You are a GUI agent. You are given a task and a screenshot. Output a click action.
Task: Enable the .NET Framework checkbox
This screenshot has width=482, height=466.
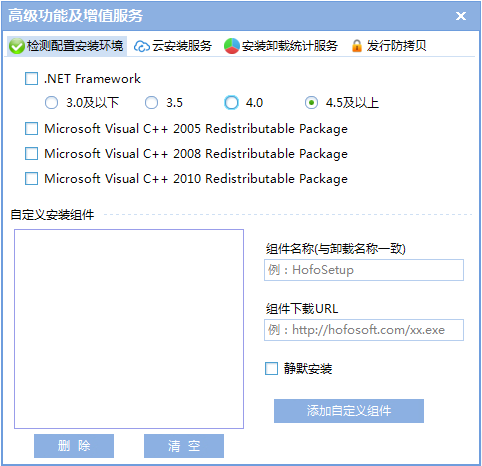(31, 79)
